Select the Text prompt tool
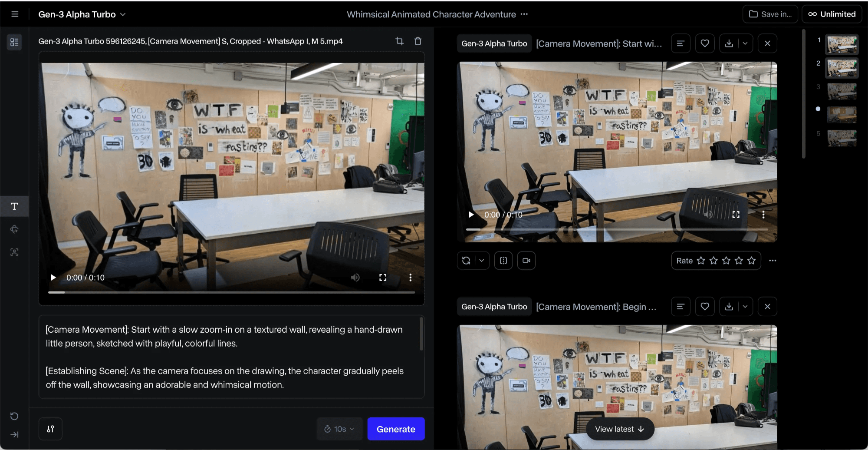Screen dimensions: 868x450 click(14, 206)
